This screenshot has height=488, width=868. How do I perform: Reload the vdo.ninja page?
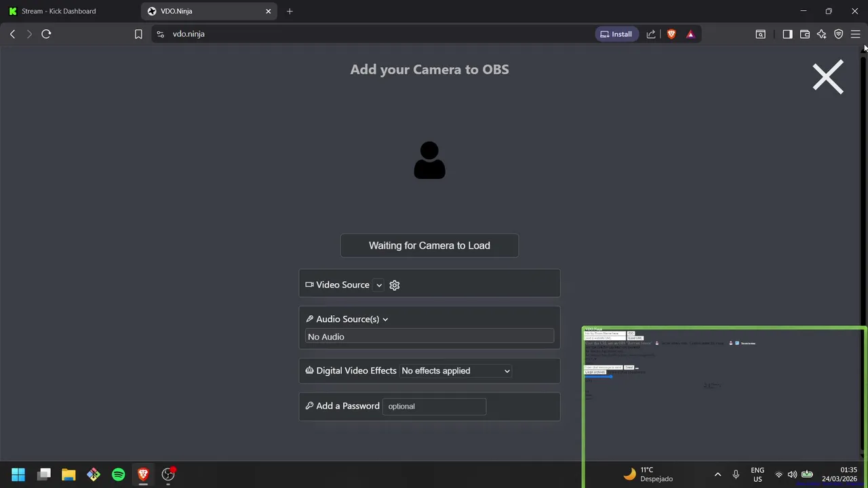(x=46, y=34)
